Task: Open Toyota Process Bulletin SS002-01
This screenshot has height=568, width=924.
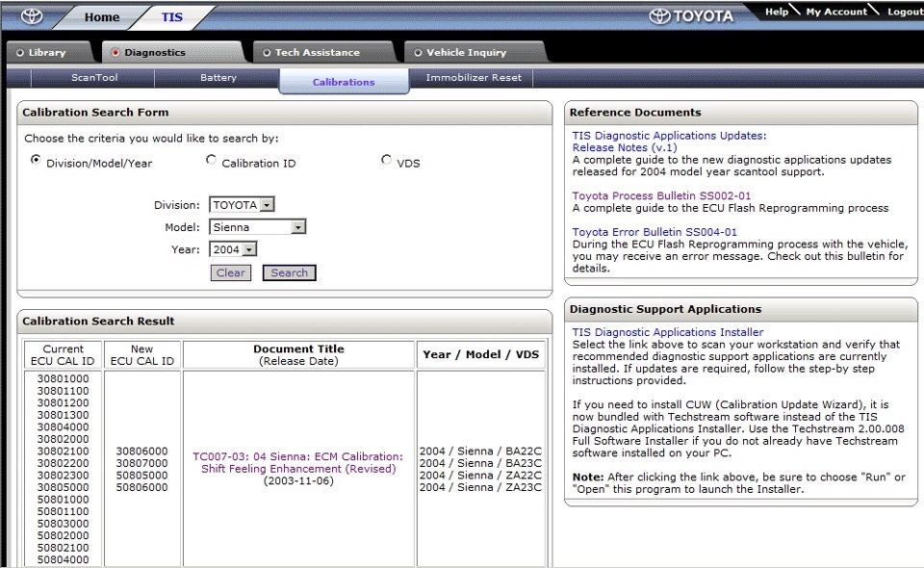Action: 661,195
